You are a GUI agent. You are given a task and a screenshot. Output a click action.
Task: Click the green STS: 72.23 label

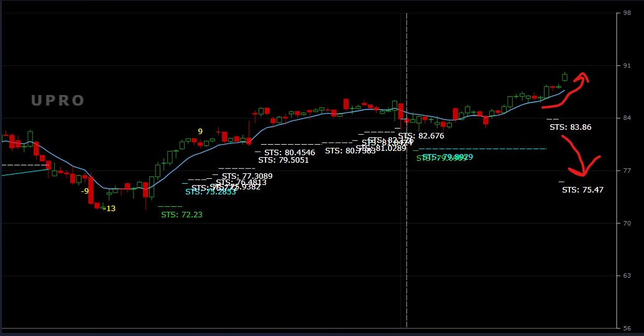point(182,215)
